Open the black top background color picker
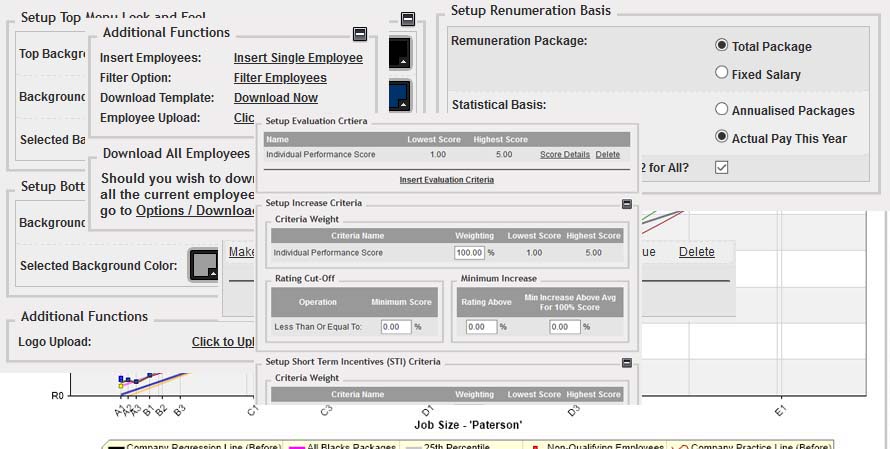Viewport: 890px width, 449px height. click(400, 54)
